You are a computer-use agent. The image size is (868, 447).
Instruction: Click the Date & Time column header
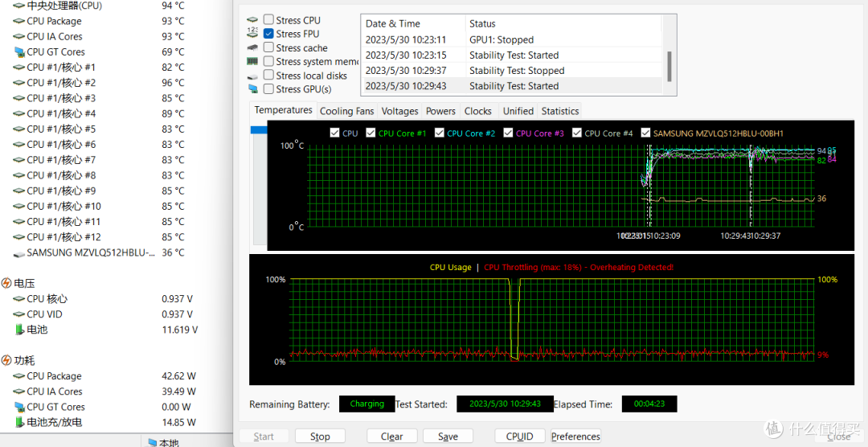pos(413,24)
